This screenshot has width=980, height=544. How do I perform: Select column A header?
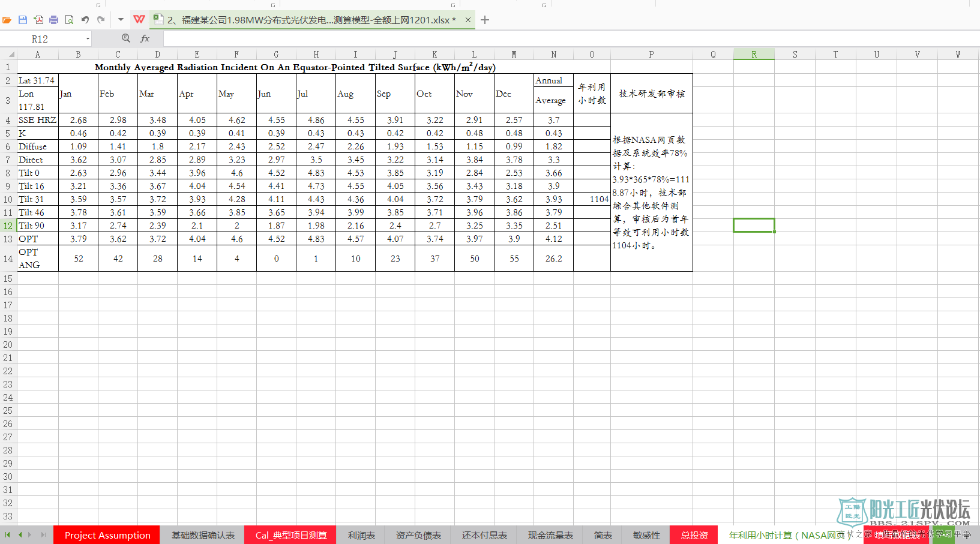coord(37,54)
